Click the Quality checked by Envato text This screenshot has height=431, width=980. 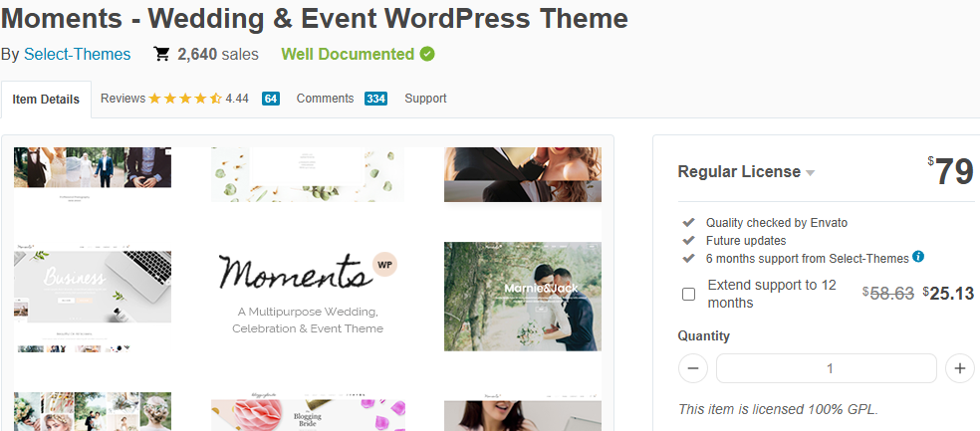777,222
